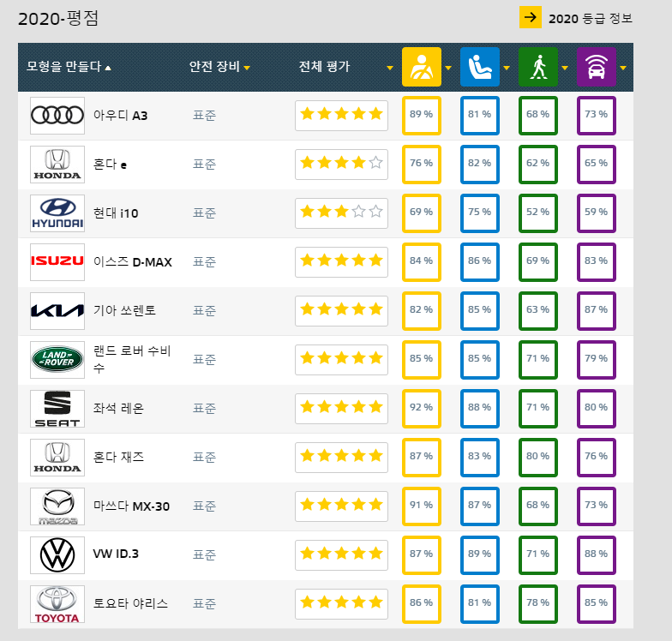Click the yellow 91 % box for 마쓰다 MX-30
Image resolution: width=672 pixels, height=641 pixels.
422,506
